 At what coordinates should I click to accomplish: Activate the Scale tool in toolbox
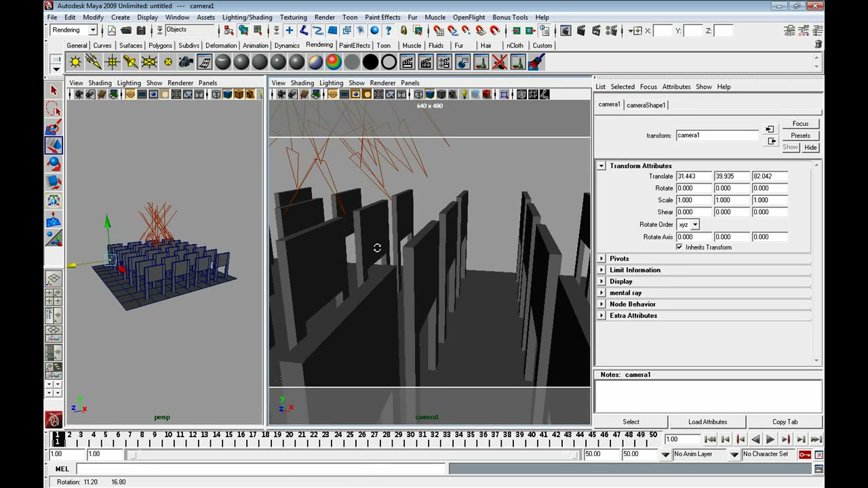click(x=54, y=182)
